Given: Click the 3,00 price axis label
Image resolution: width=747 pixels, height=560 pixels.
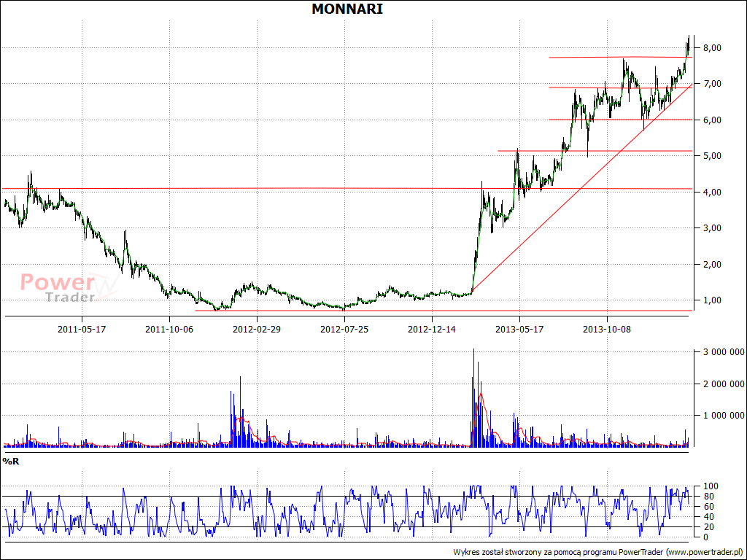Looking at the screenshot, I should pyautogui.click(x=712, y=228).
